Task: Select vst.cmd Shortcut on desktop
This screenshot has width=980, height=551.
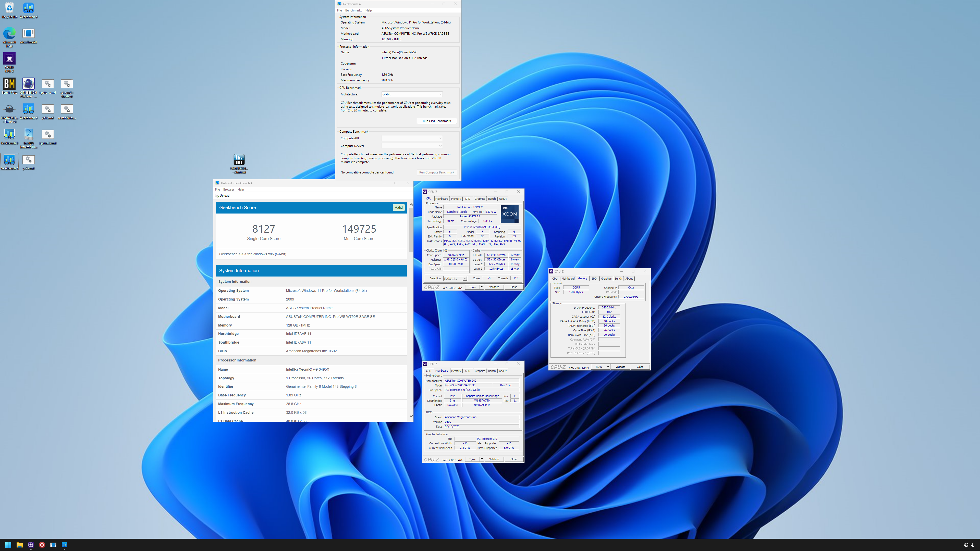Action: 67,88
